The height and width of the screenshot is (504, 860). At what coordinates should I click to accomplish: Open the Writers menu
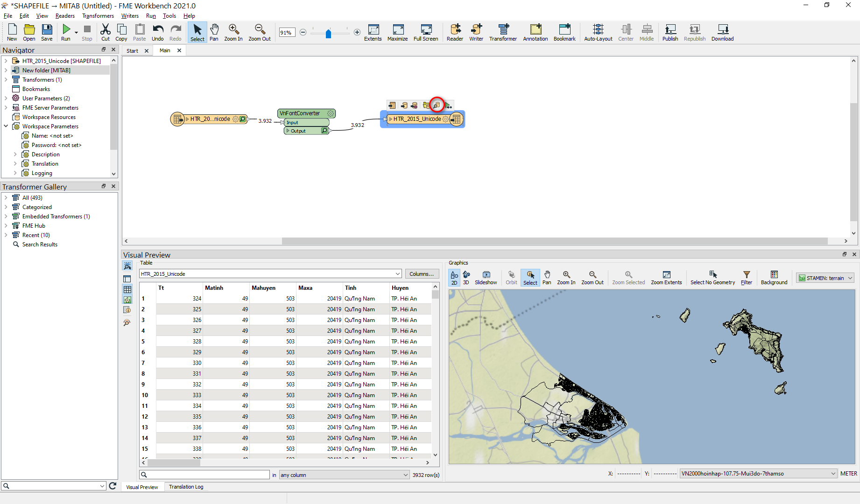click(x=130, y=16)
